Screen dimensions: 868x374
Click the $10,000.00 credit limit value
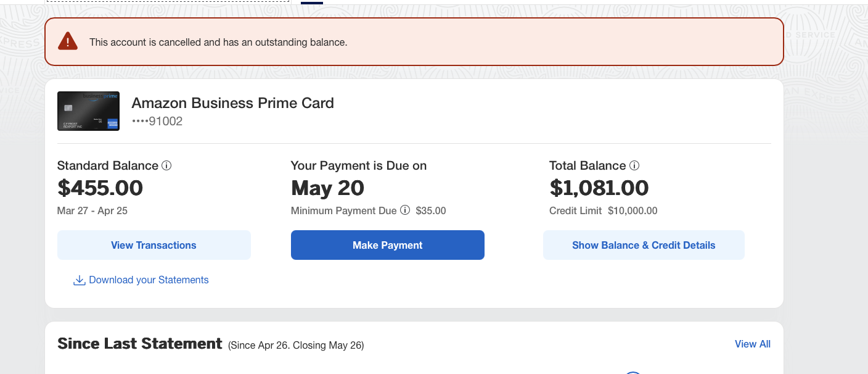point(633,211)
